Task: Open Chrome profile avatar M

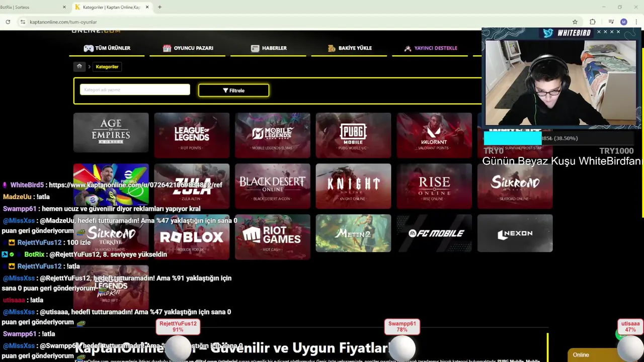Action: (624, 22)
